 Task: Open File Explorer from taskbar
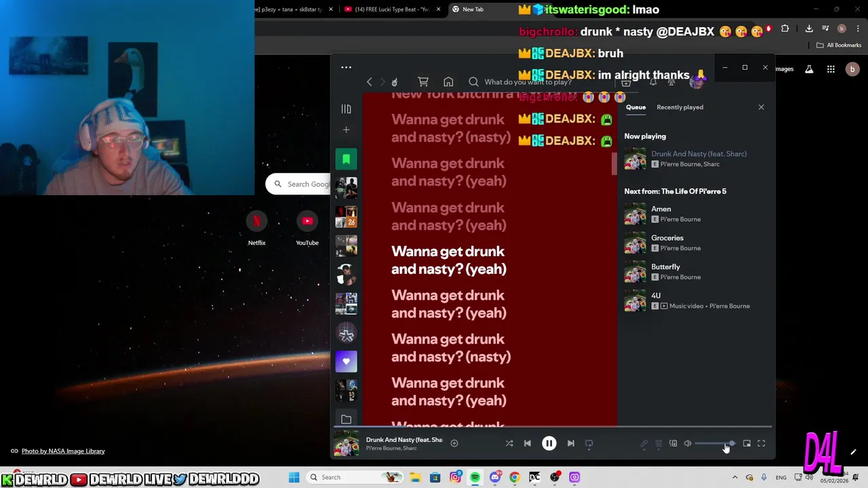415,477
